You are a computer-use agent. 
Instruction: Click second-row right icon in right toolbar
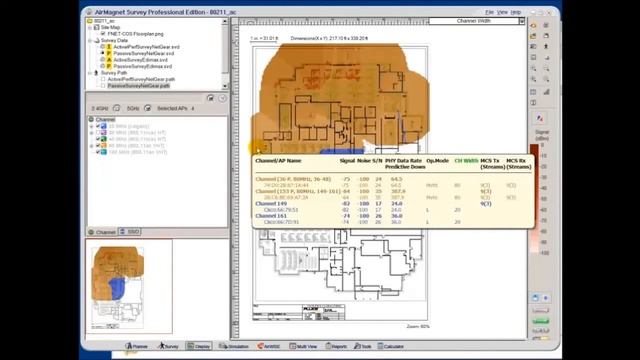tap(546, 36)
